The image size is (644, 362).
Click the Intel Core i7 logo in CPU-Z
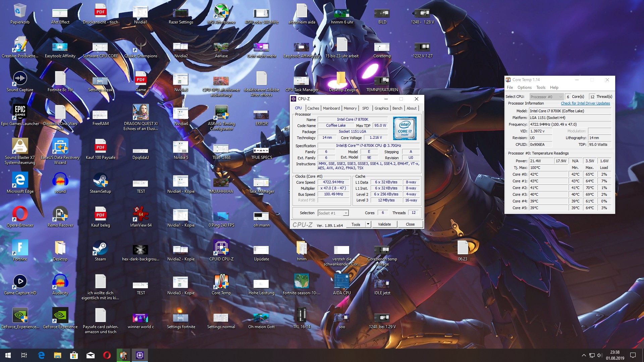(x=405, y=128)
